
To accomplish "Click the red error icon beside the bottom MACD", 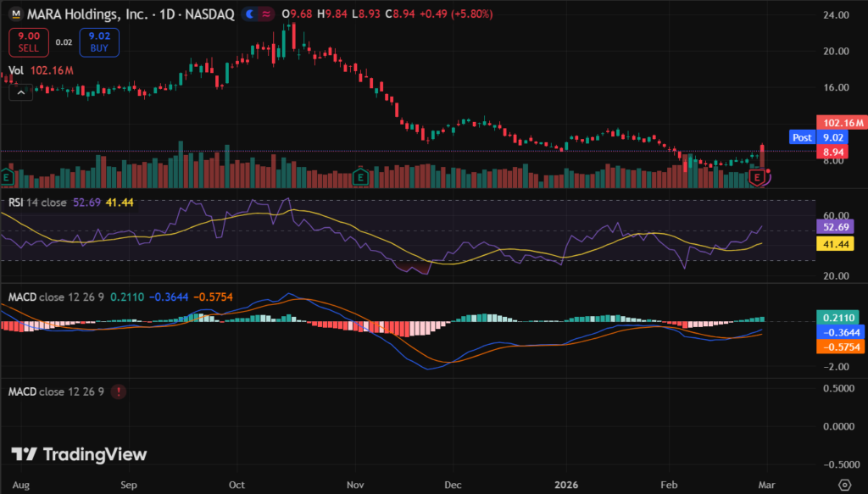I will 118,391.
